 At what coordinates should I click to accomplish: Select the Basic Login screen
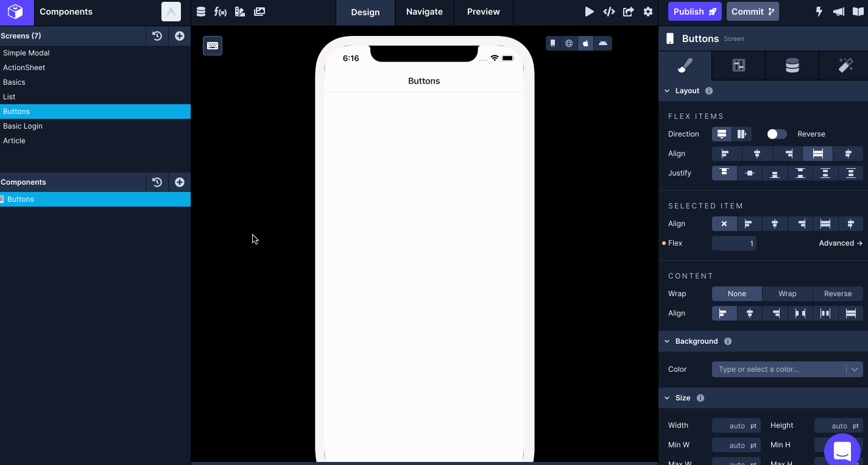[95, 126]
